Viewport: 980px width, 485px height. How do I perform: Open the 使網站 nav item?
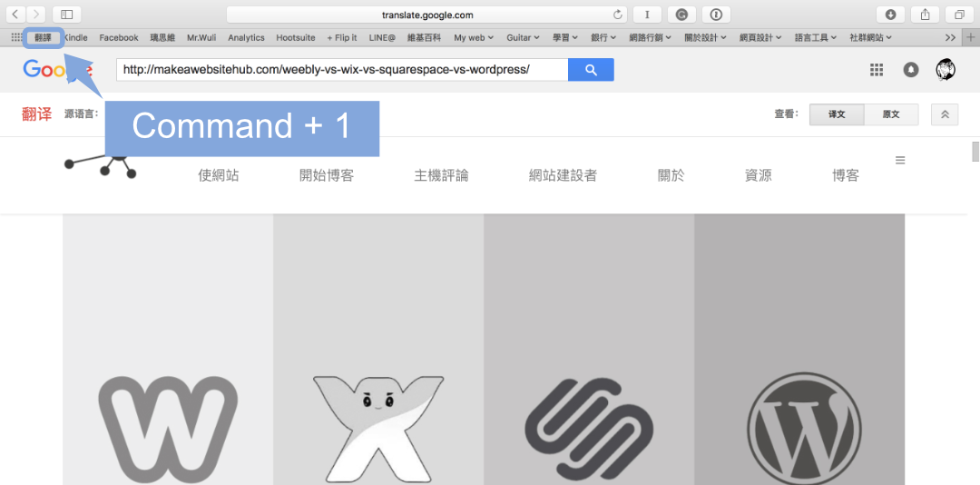218,176
